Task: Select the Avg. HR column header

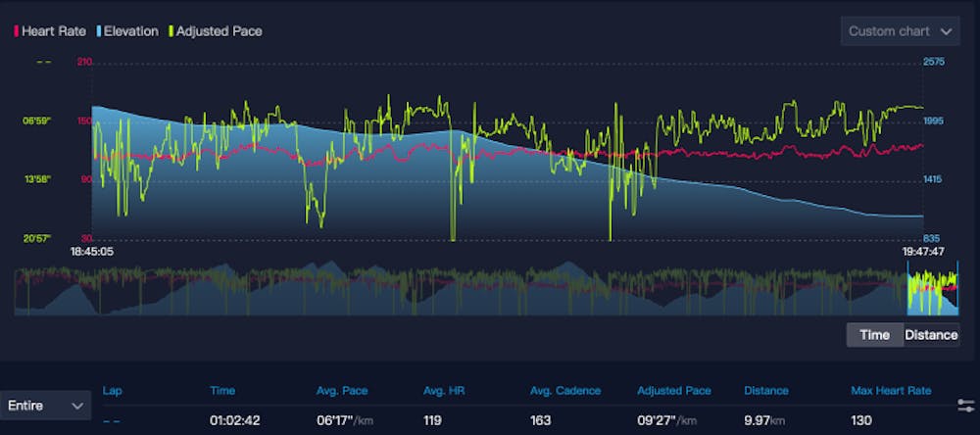Action: [443, 391]
